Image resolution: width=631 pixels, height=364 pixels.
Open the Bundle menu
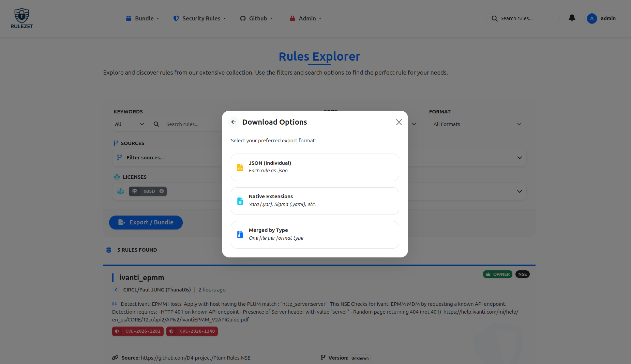coord(142,18)
